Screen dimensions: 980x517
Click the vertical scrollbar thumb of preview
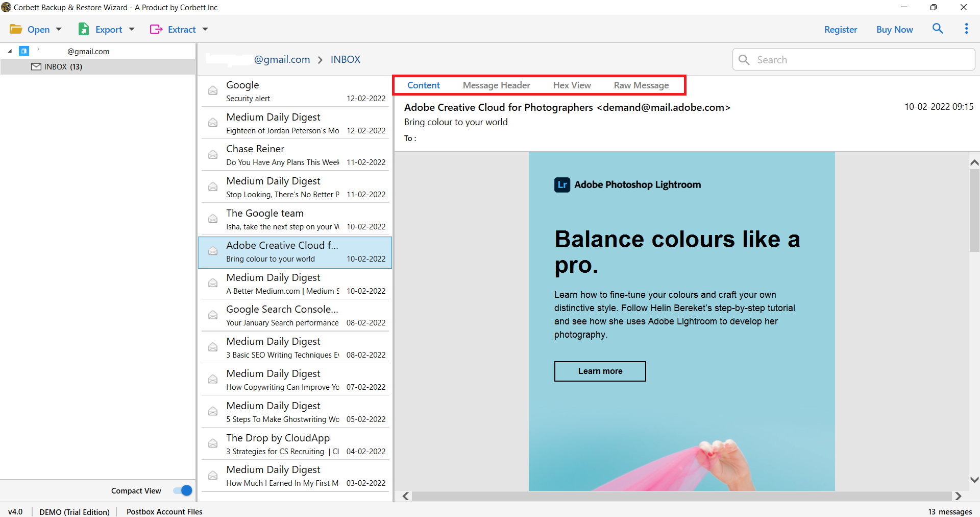[x=974, y=210]
